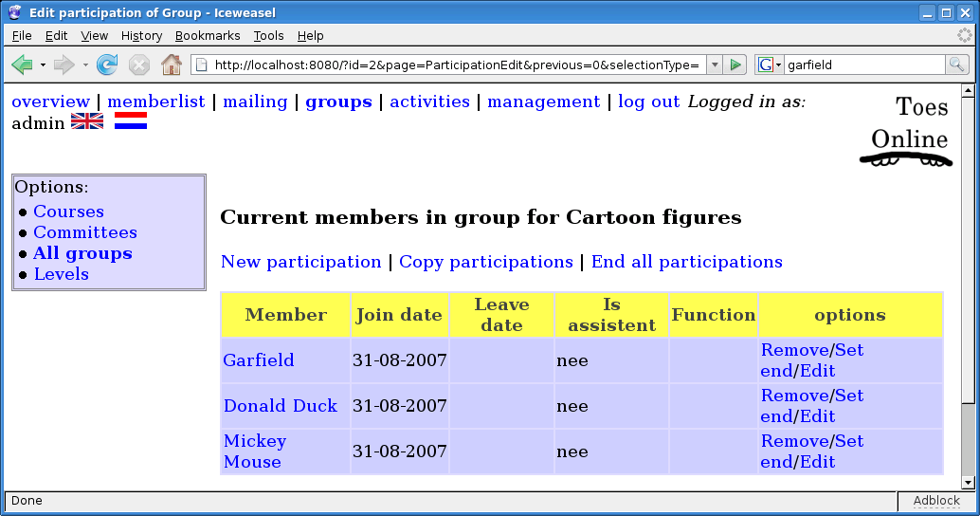Image resolution: width=980 pixels, height=516 pixels.
Task: Open the Google search engine selector
Action: (770, 65)
